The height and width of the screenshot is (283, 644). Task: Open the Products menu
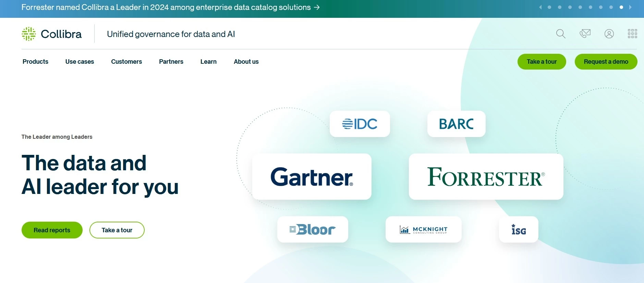pyautogui.click(x=35, y=62)
